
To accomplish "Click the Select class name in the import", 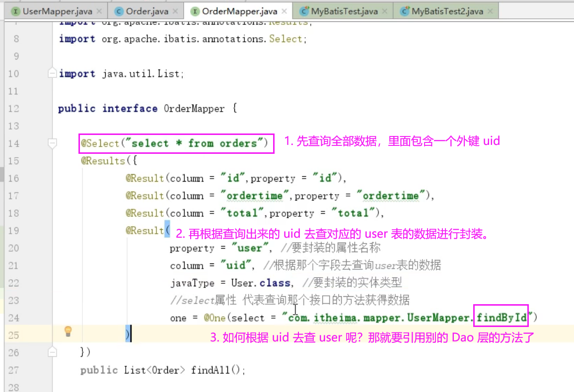I will (x=286, y=39).
